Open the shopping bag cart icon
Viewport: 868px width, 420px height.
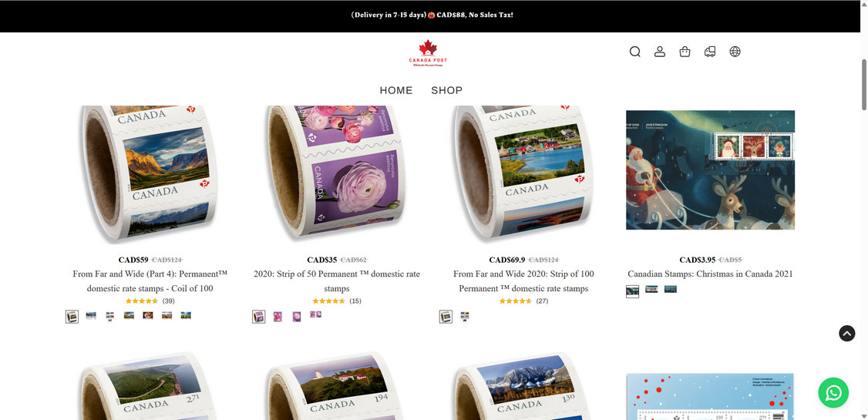coord(685,52)
